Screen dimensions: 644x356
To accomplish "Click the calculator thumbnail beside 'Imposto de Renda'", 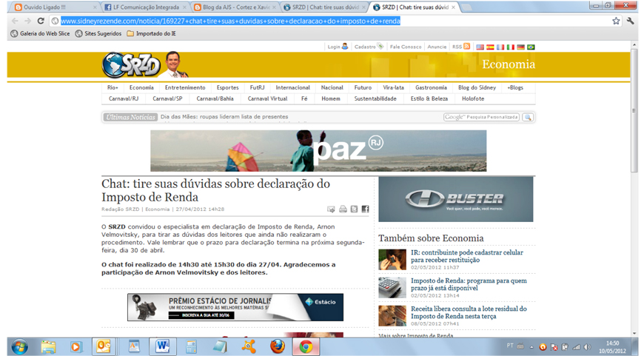I will point(392,287).
